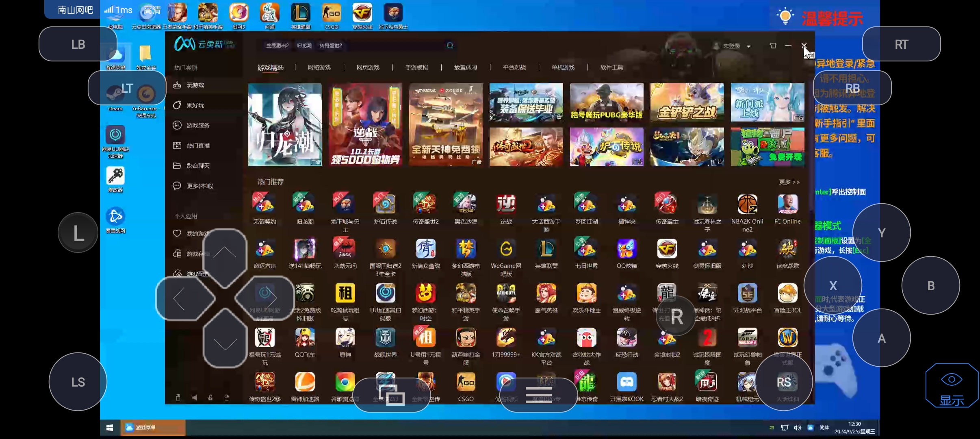The image size is (980, 439).
Task: Click the lock icon at sidebar bottom
Action: click(x=210, y=398)
